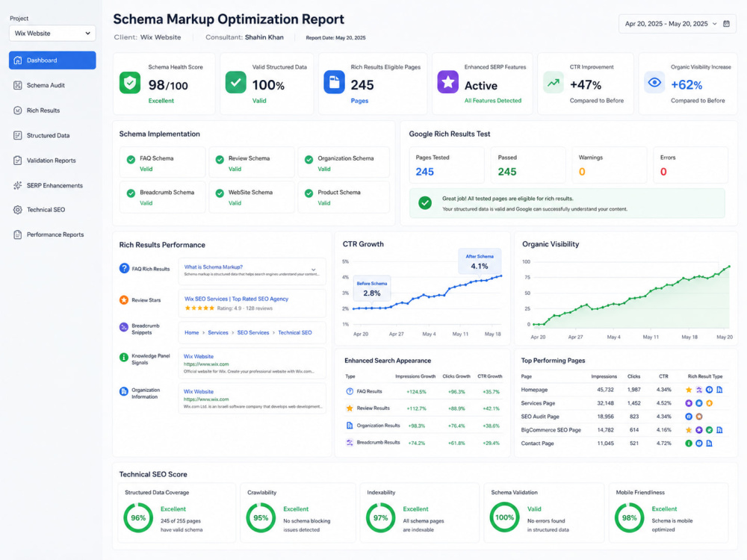Click the Errors value 0
Viewport: 747px width, 560px height.
[x=663, y=172]
